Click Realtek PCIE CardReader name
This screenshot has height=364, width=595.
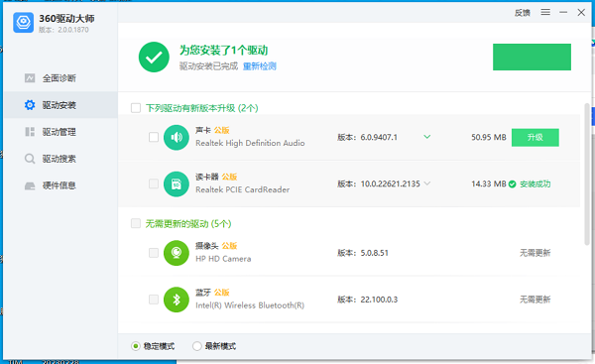[x=243, y=189]
